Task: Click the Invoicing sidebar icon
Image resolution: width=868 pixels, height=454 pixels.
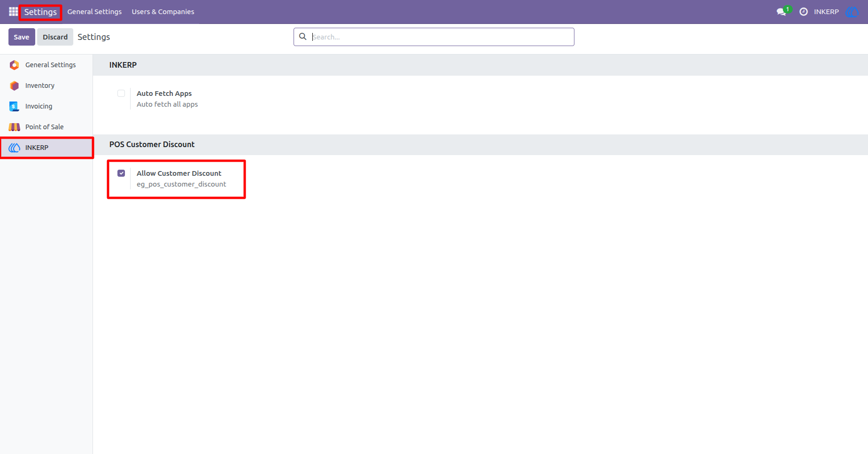Action: (15, 106)
